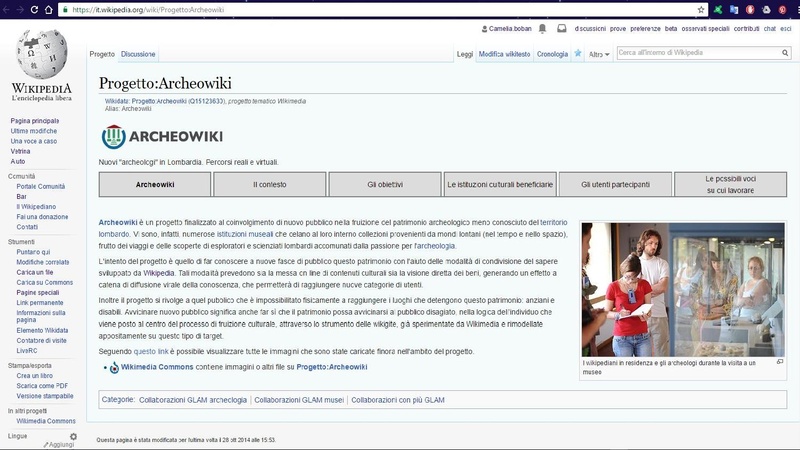
Task: Open category Collaborazioni con più GLAM
Action: (x=397, y=400)
